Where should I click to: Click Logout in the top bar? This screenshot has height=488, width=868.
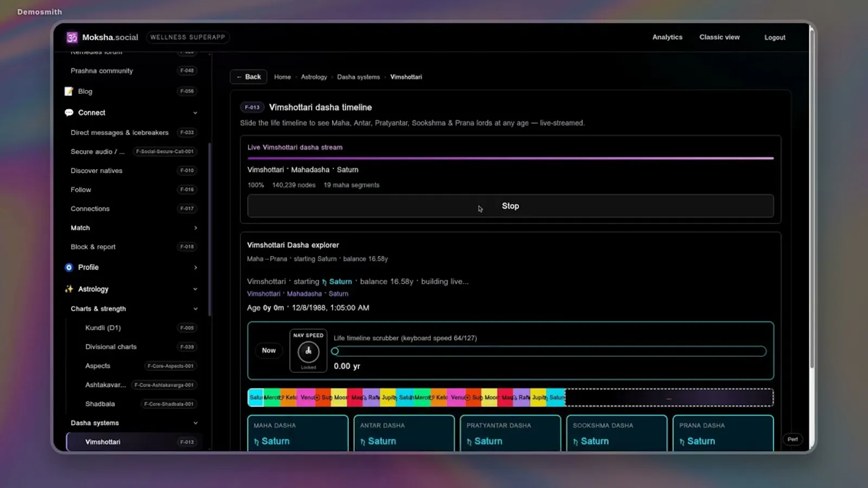(x=775, y=37)
